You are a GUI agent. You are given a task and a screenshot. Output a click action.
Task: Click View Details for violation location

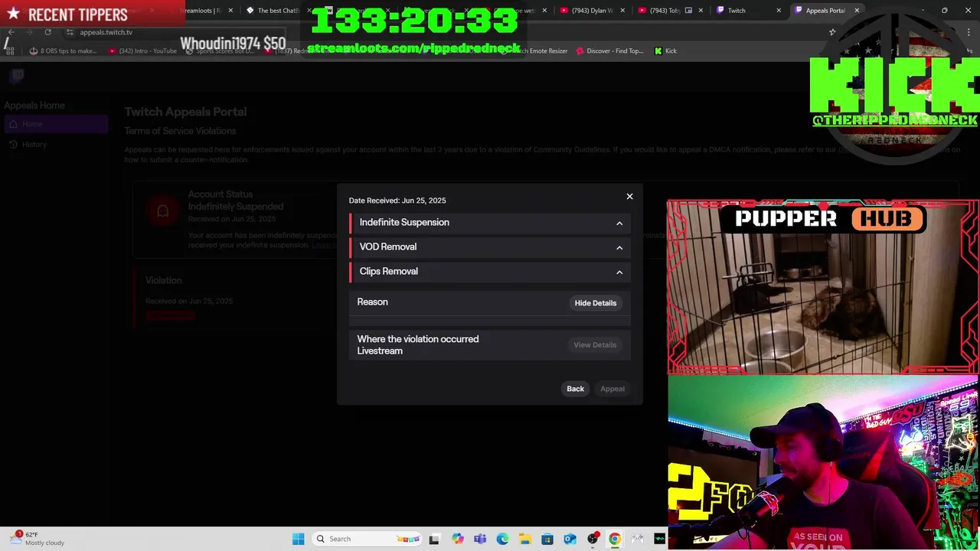pyautogui.click(x=595, y=345)
